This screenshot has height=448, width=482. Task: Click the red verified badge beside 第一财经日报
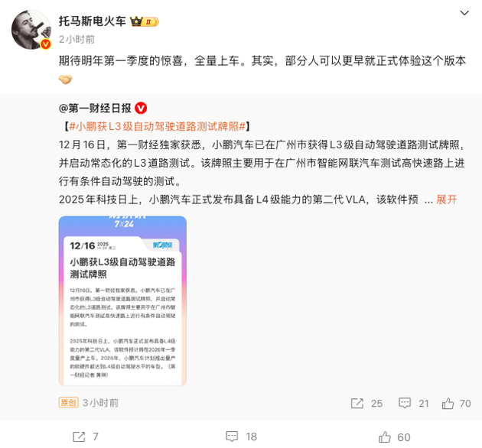coord(141,108)
